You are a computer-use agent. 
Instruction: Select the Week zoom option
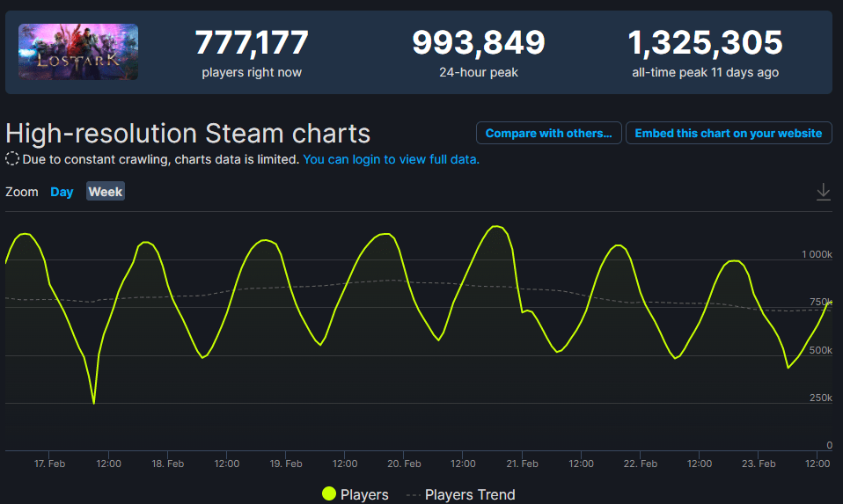(106, 191)
